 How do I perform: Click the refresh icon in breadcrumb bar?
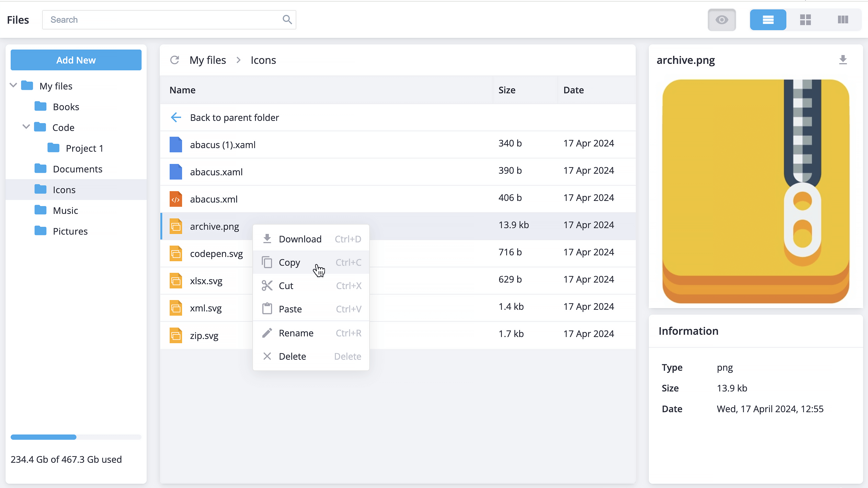[175, 60]
